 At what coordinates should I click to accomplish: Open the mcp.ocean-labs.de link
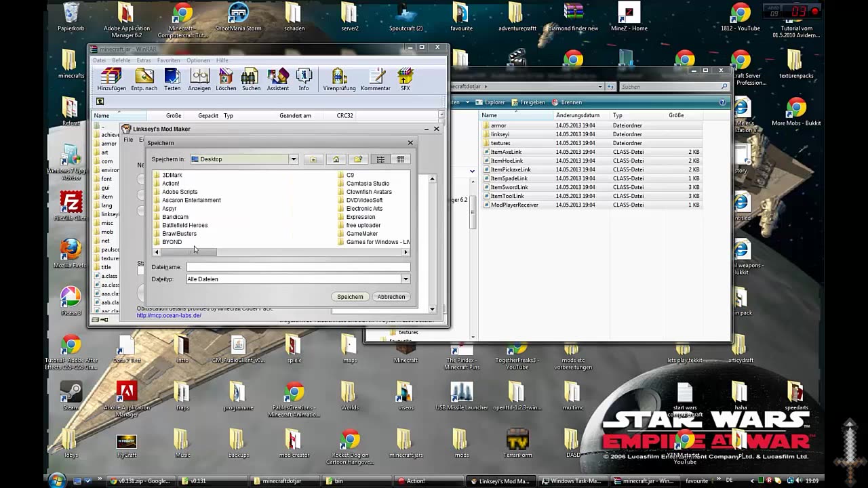(169, 315)
